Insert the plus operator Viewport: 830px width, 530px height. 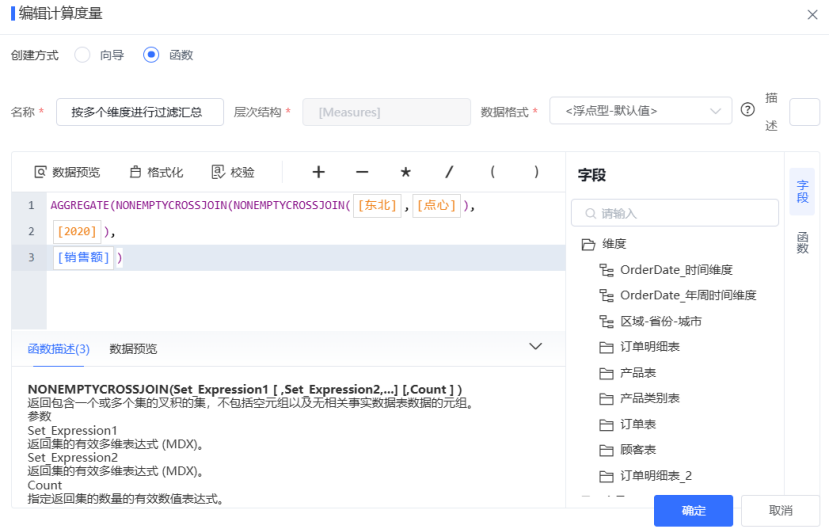click(319, 172)
